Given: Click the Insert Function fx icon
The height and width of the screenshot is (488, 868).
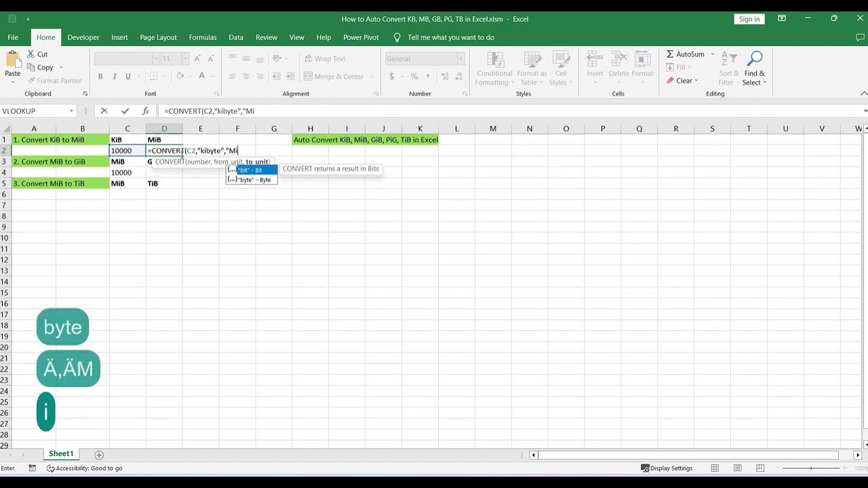Looking at the screenshot, I should point(145,110).
